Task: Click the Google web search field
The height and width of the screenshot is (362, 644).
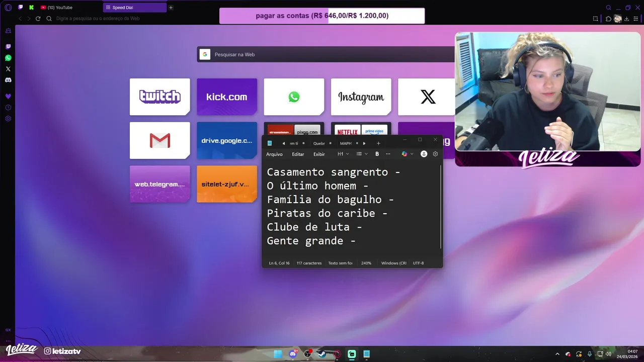Action: (326, 54)
